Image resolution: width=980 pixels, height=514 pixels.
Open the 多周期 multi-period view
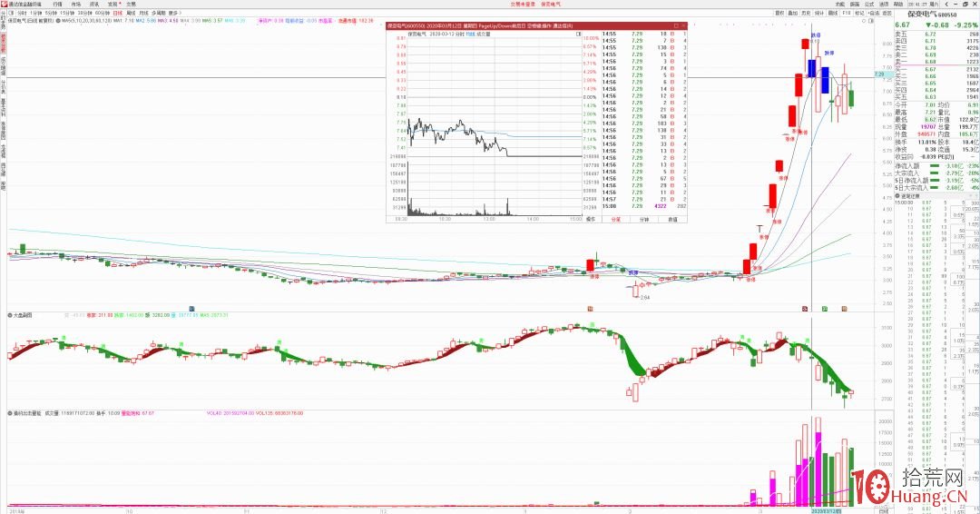[158, 13]
